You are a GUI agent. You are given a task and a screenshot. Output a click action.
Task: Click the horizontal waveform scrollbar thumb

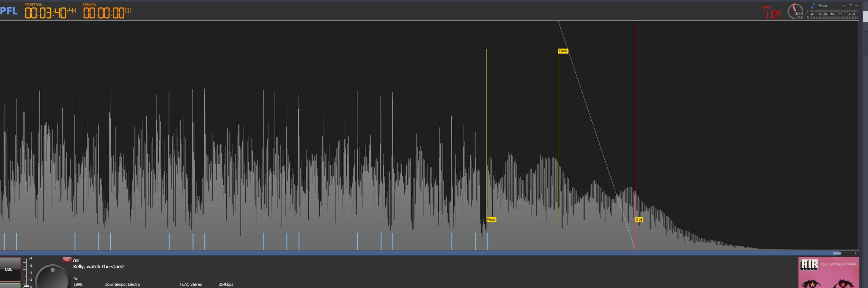point(837,253)
